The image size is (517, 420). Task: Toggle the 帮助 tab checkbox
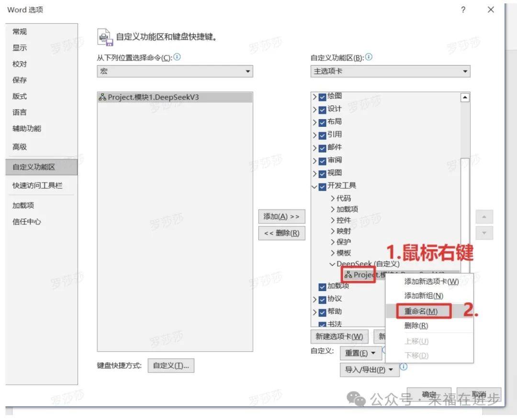coord(323,312)
